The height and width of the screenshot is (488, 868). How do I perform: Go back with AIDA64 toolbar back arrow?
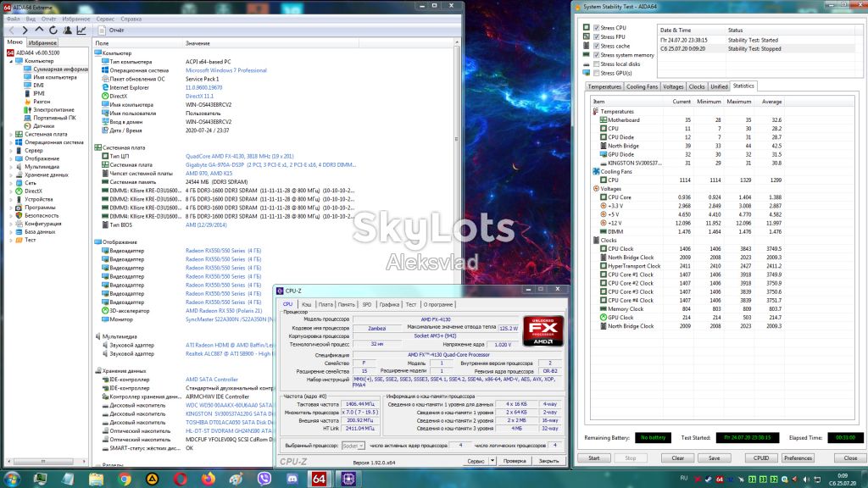(x=12, y=30)
